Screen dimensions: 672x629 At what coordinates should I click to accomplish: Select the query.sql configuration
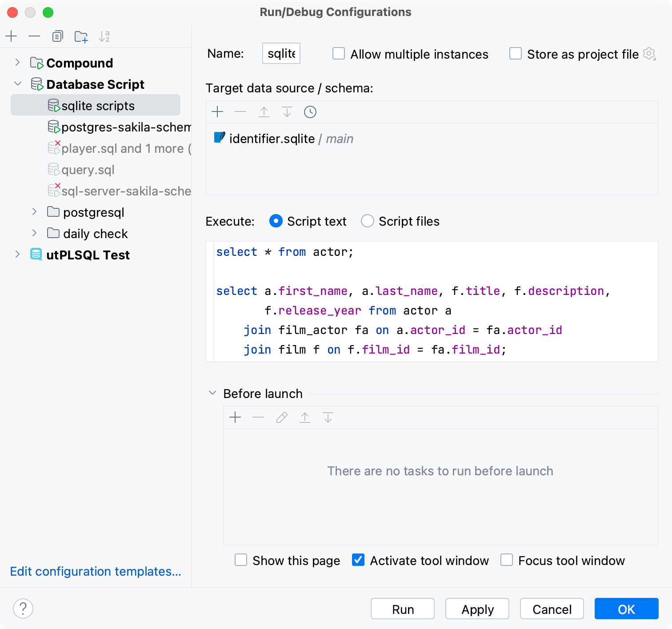(x=88, y=169)
